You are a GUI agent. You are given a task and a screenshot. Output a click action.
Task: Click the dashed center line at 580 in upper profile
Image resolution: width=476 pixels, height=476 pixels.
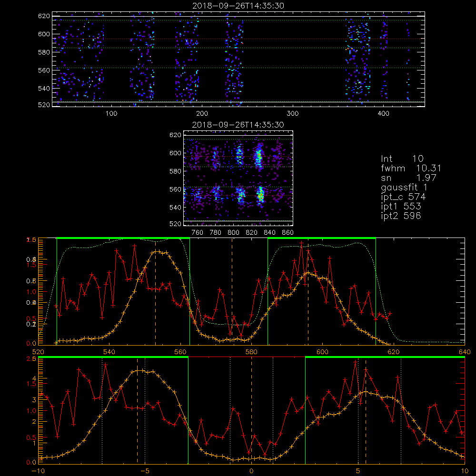[232, 291]
